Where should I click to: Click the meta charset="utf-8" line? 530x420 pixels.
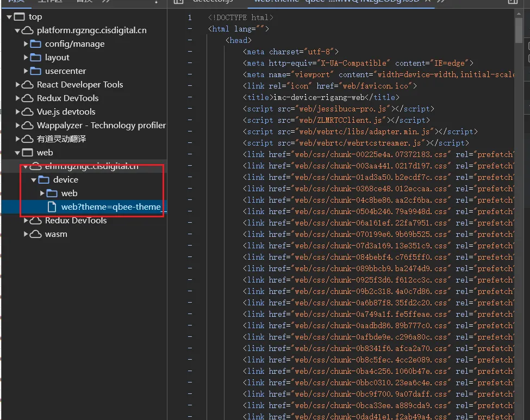tap(290, 52)
